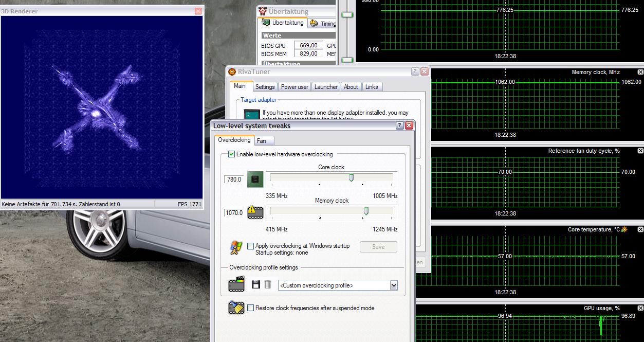644x342 pixels.
Task: Click the overclocking profile settings icon
Action: click(236, 284)
